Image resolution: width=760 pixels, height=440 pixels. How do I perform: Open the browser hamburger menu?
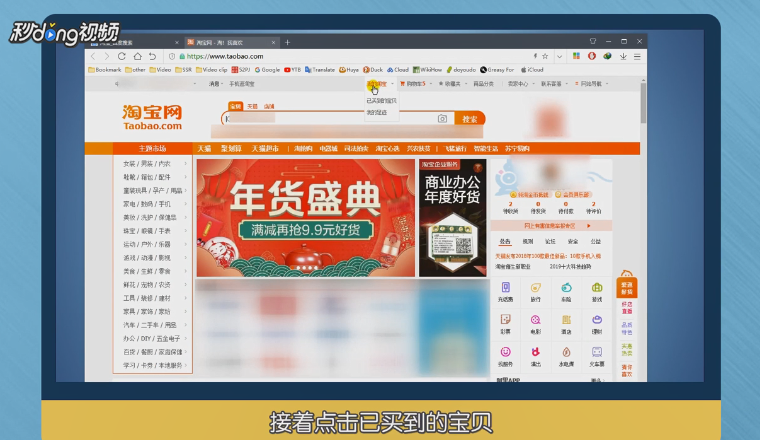click(x=637, y=57)
